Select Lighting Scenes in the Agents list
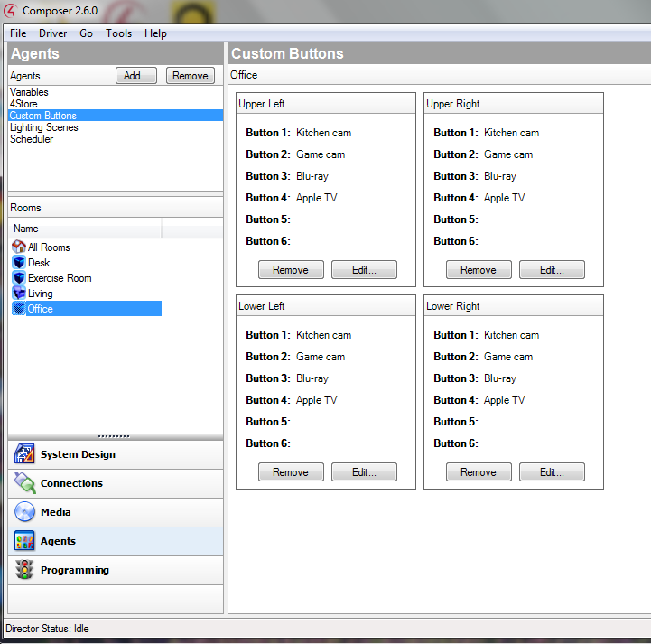The height and width of the screenshot is (644, 651). 44,127
